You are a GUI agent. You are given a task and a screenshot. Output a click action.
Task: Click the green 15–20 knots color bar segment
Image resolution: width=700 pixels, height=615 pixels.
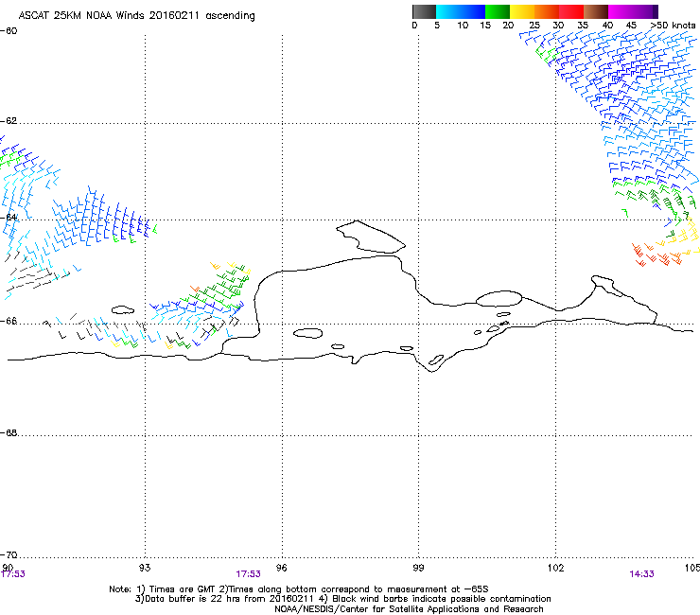(498, 11)
